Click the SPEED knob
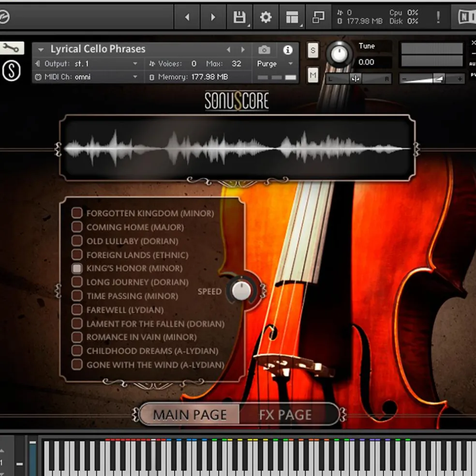The height and width of the screenshot is (476, 476). [x=241, y=290]
